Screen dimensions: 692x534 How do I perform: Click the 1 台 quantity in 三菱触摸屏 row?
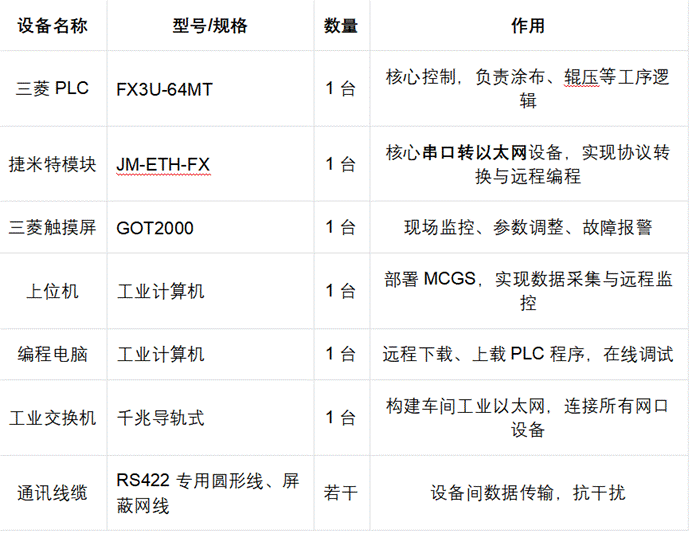tap(341, 228)
